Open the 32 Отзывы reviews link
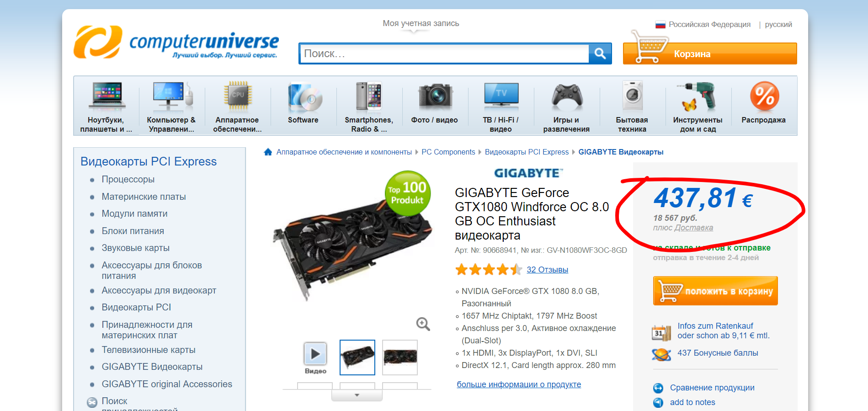The image size is (868, 411). [x=547, y=270]
